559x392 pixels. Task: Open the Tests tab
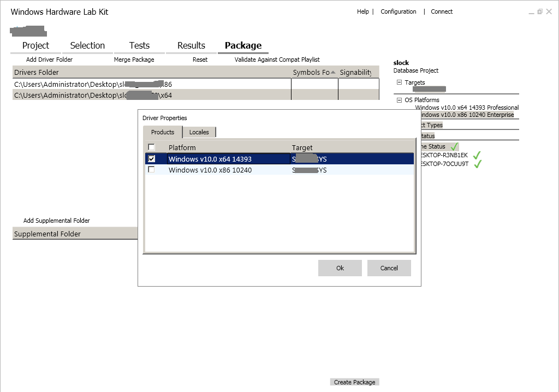[x=139, y=45]
